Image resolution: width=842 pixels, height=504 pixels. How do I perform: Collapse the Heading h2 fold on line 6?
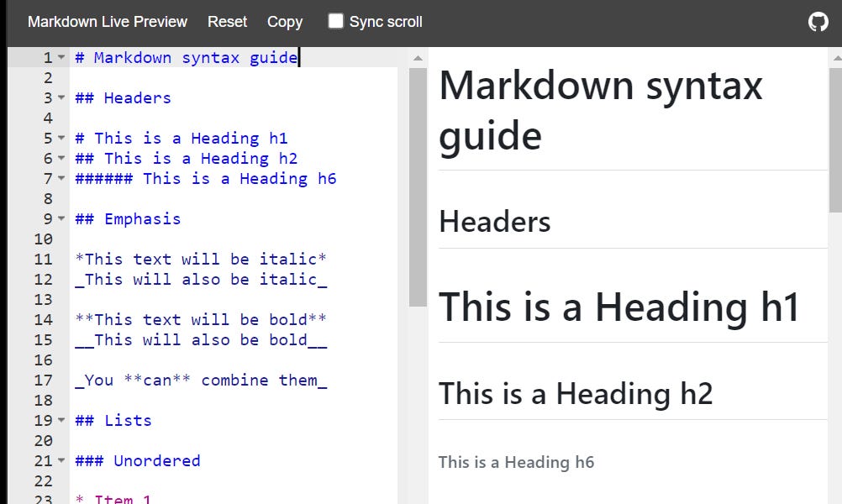pos(59,158)
